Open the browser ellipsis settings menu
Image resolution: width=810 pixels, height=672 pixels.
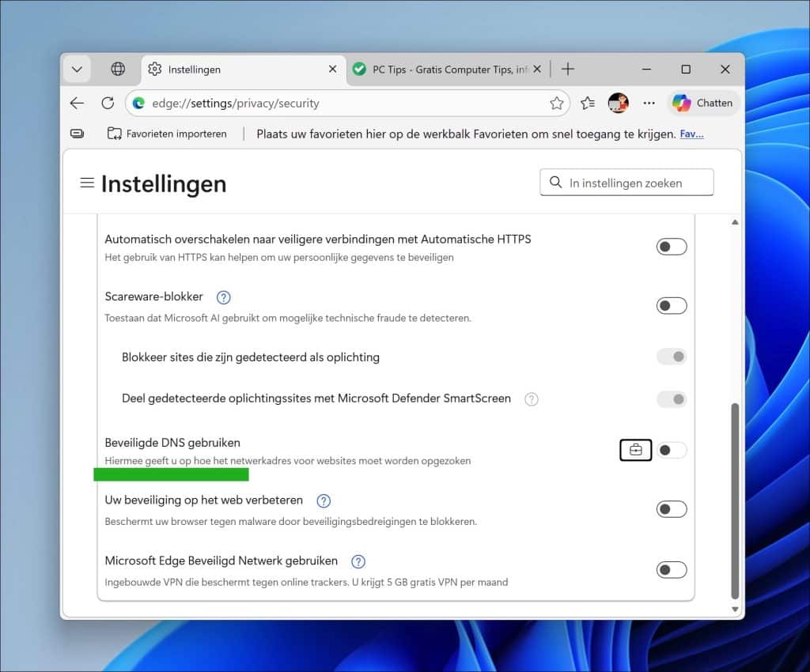pyautogui.click(x=649, y=103)
